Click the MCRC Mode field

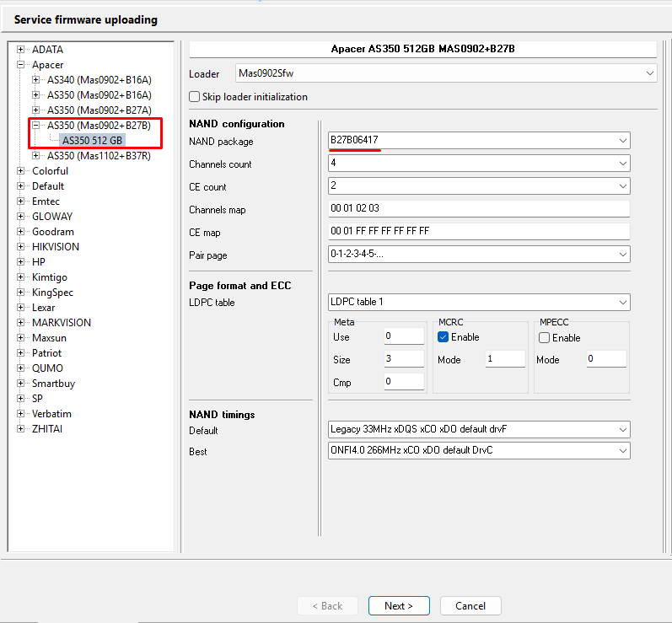(505, 358)
